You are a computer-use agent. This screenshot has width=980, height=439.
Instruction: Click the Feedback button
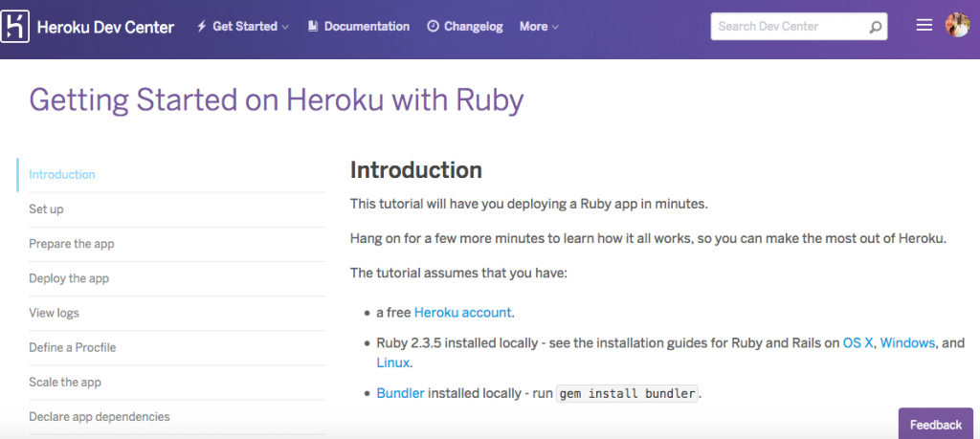tap(936, 424)
